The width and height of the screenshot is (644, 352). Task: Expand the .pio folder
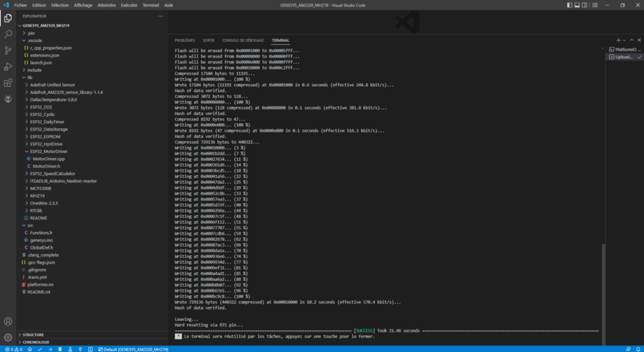tap(24, 33)
